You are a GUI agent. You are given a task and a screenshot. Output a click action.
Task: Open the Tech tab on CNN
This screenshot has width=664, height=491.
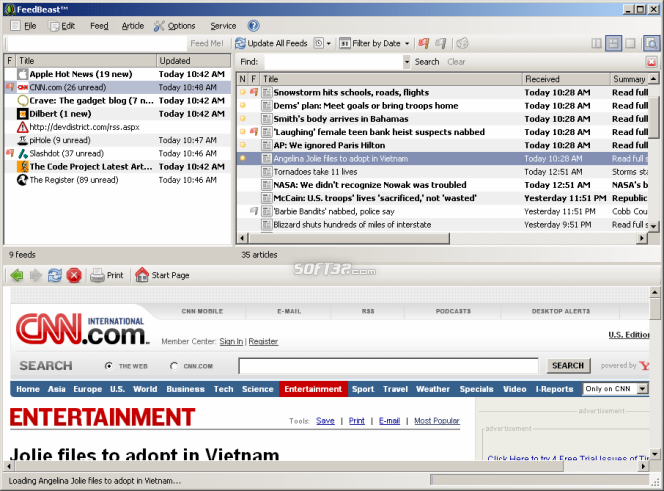223,389
